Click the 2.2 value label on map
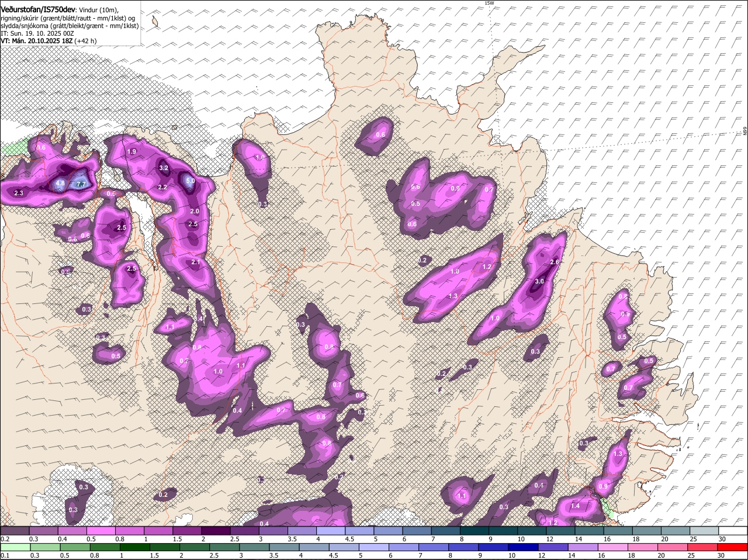This screenshot has width=748, height=560. point(162,187)
